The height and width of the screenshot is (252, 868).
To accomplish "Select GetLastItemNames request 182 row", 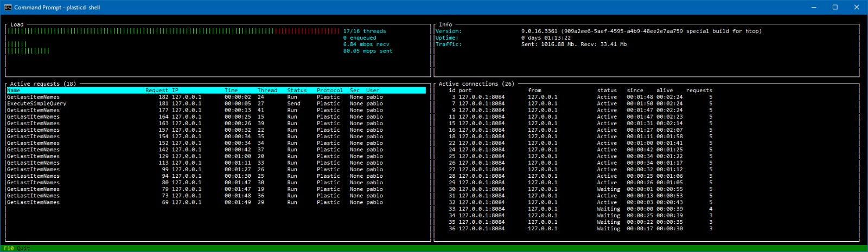I will tap(216, 97).
